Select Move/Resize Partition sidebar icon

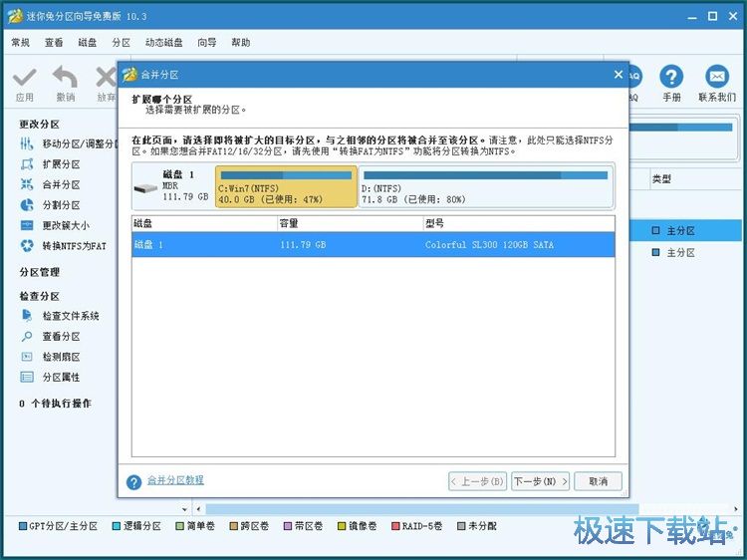coord(27,143)
